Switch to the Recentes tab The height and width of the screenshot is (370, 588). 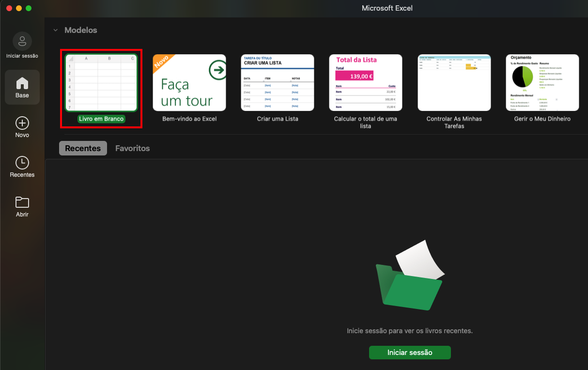coord(83,148)
